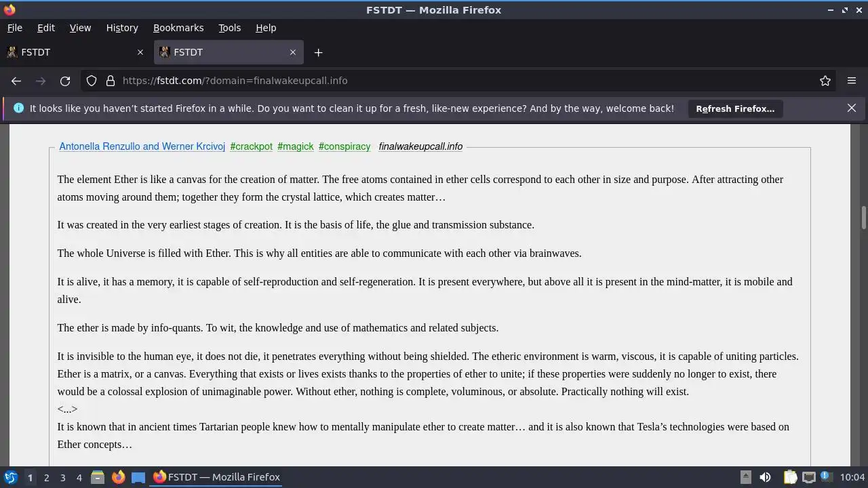Viewport: 868px width, 488px height.
Task: Bookmark this page with the star
Action: click(825, 81)
